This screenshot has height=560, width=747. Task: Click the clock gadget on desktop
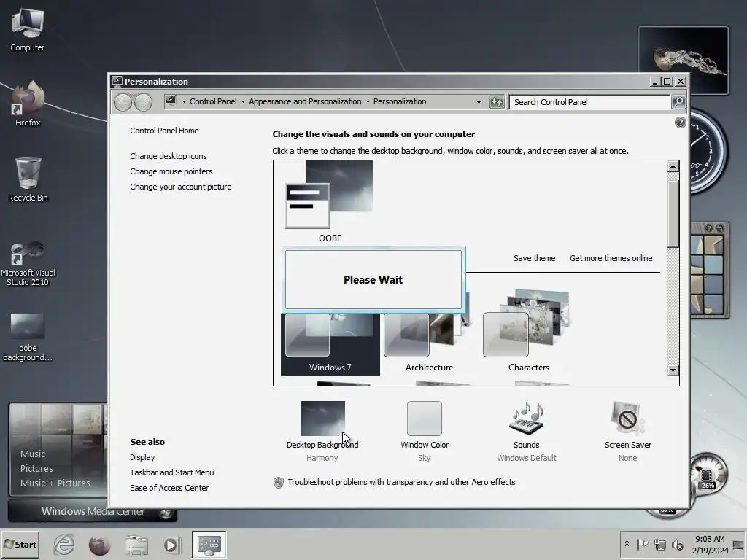pyautogui.click(x=708, y=152)
